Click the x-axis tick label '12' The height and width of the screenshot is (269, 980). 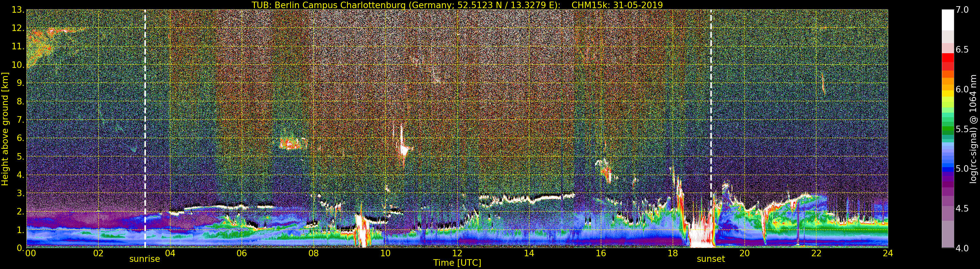pos(457,253)
